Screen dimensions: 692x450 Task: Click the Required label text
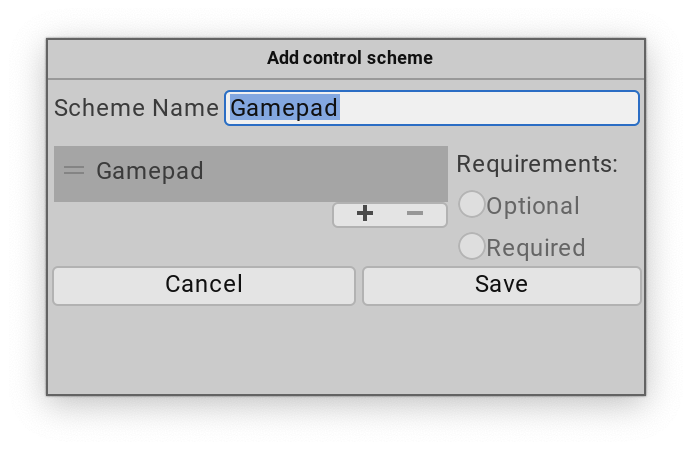536,248
